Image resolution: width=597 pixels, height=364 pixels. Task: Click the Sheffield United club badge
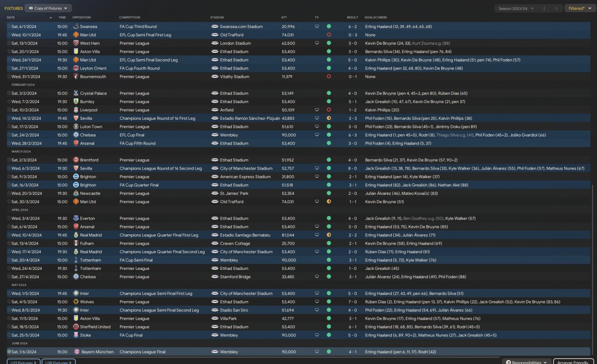click(x=76, y=327)
